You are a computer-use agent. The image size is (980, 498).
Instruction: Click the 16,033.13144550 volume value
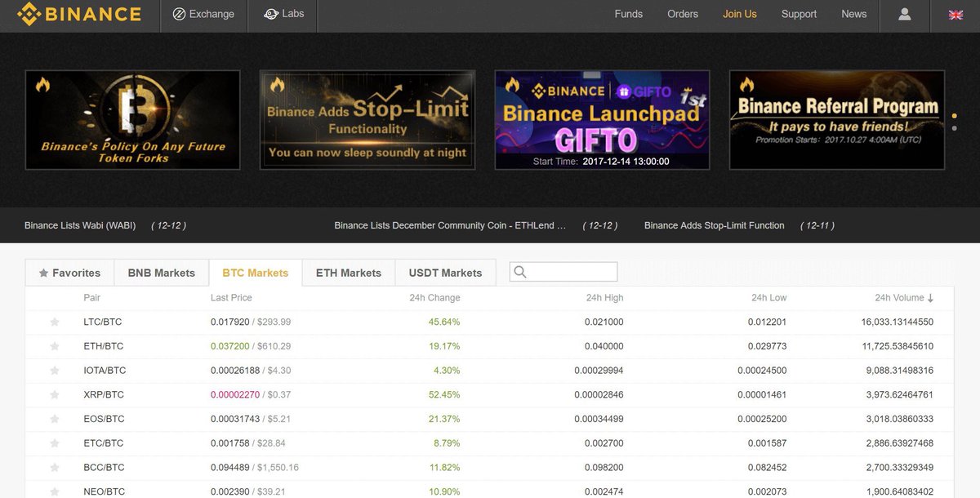pos(897,322)
